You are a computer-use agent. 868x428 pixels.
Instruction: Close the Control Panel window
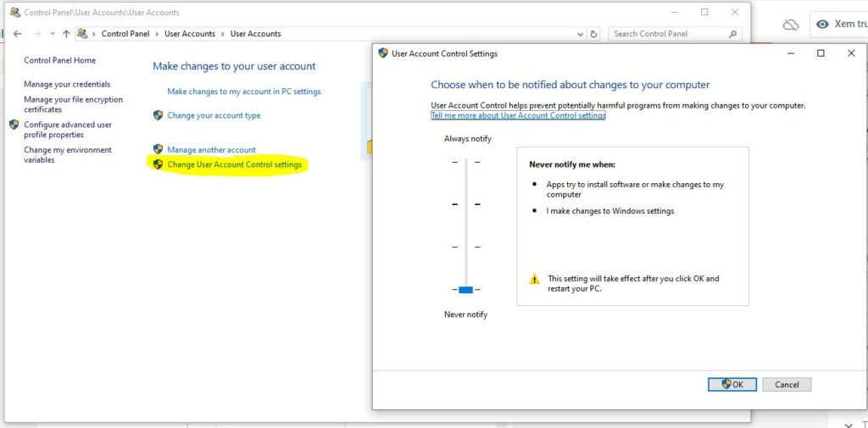click(x=735, y=12)
